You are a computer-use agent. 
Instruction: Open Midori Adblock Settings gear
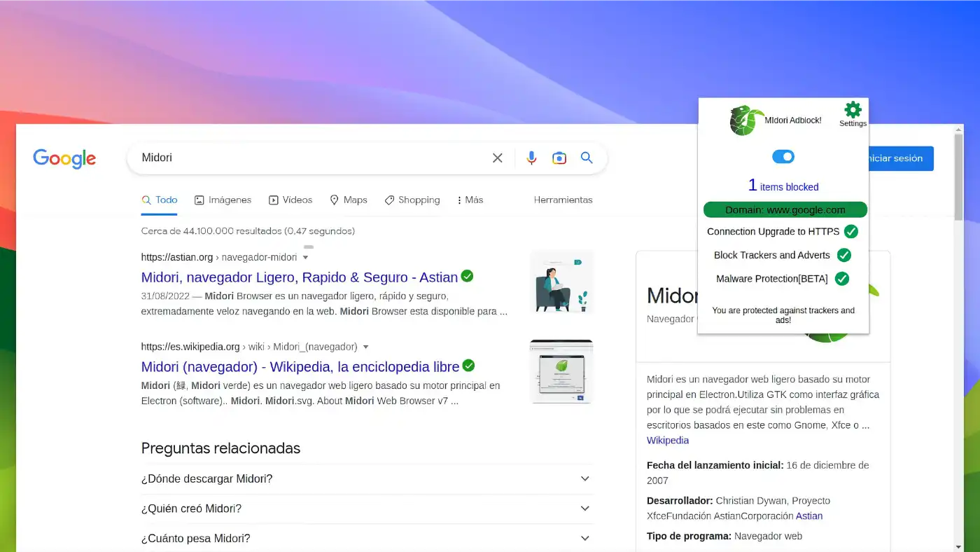[853, 110]
